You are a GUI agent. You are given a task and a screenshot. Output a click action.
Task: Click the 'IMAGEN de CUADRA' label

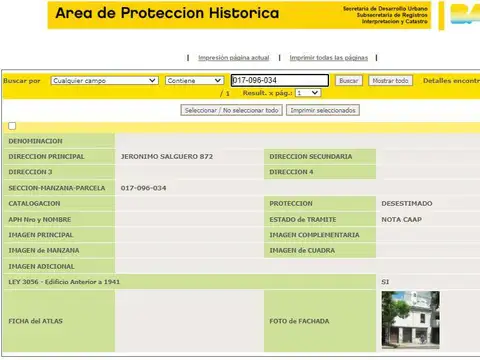(302, 250)
